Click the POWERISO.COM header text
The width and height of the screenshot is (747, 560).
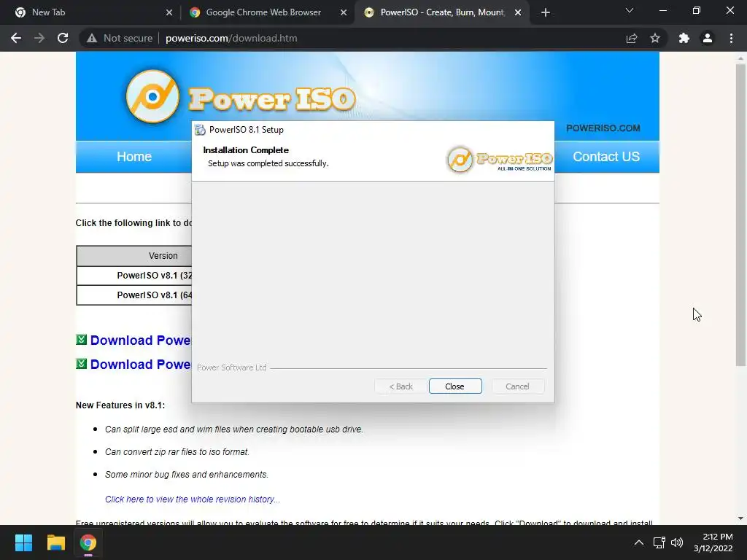(603, 128)
